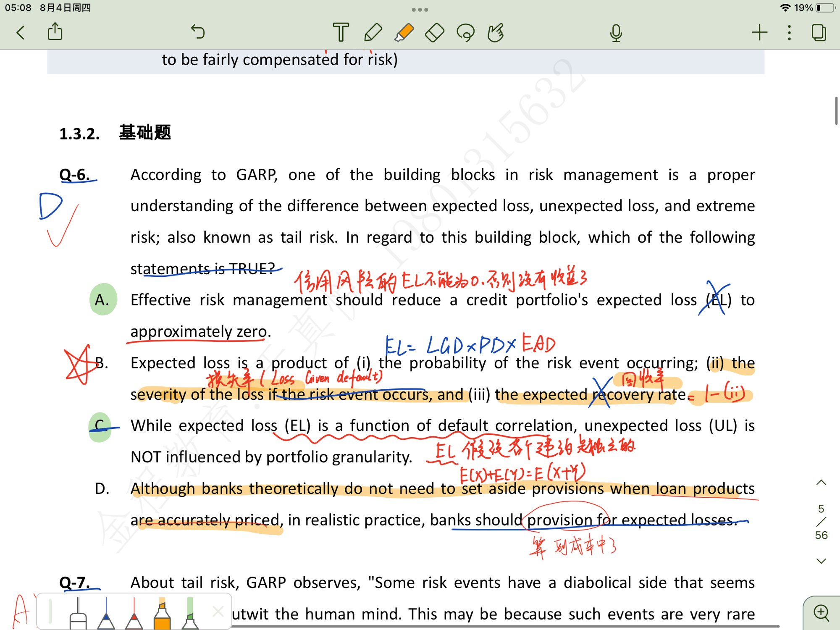The image size is (840, 630).
Task: Tap the microphone record icon
Action: tap(616, 32)
